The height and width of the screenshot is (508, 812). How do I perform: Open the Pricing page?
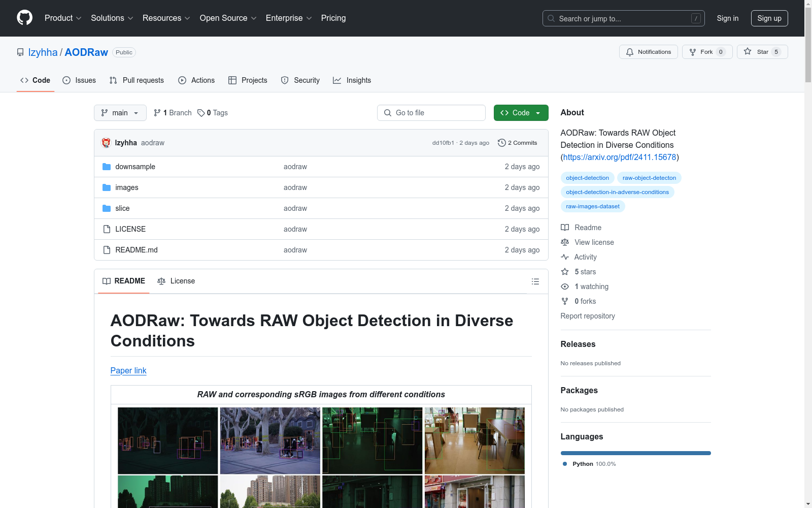click(x=333, y=18)
